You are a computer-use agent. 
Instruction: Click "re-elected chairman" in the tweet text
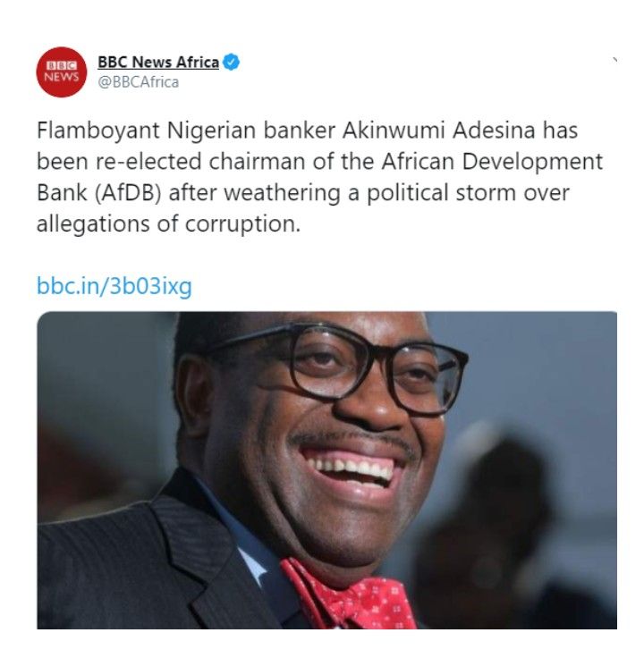200,162
